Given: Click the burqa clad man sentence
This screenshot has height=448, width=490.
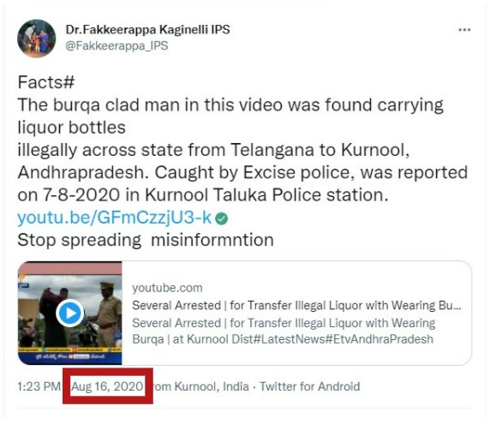Looking at the screenshot, I should tap(230, 116).
